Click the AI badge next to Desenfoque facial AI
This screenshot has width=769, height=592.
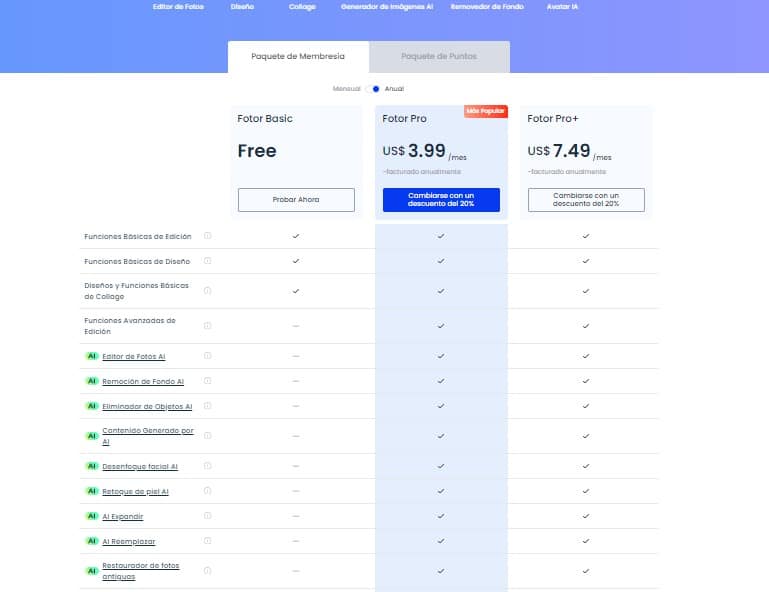pyautogui.click(x=92, y=466)
